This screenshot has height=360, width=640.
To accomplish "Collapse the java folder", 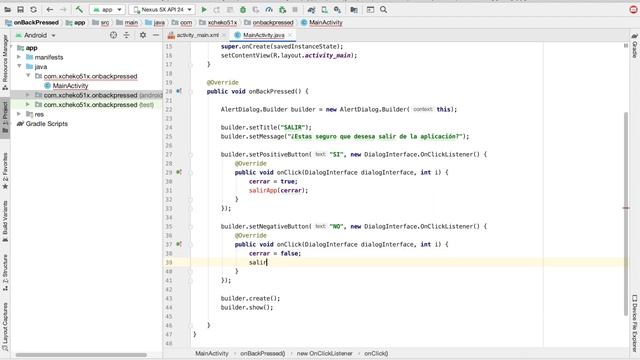I will 19,66.
